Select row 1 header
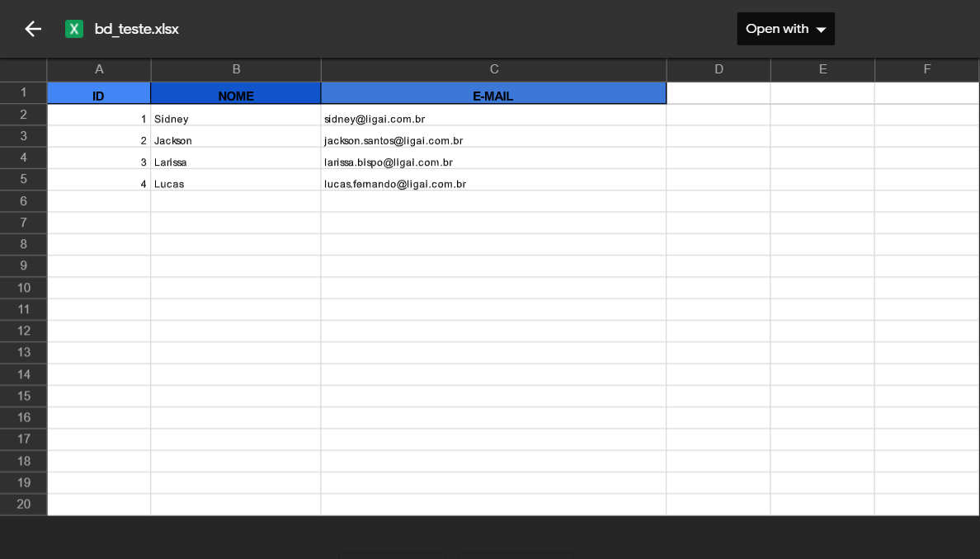This screenshot has width=980, height=559. pos(23,92)
